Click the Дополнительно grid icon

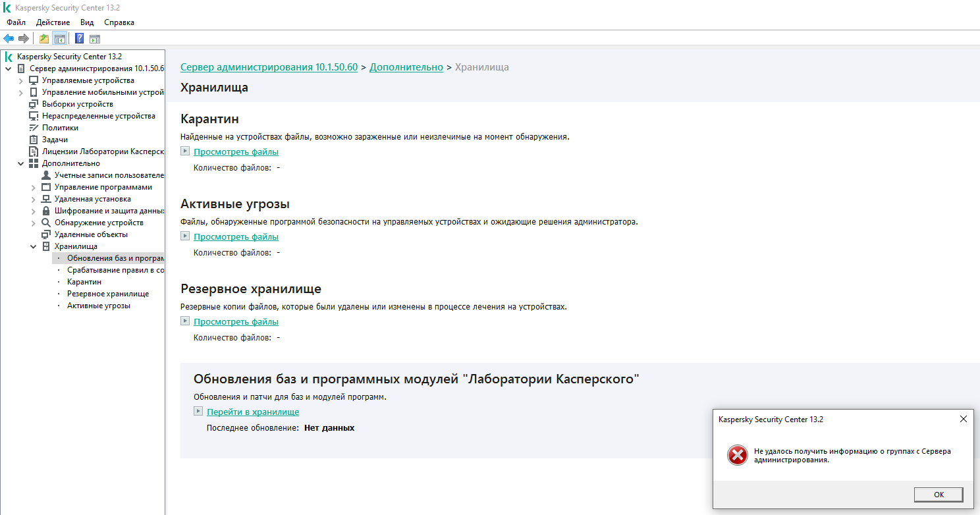click(x=34, y=163)
